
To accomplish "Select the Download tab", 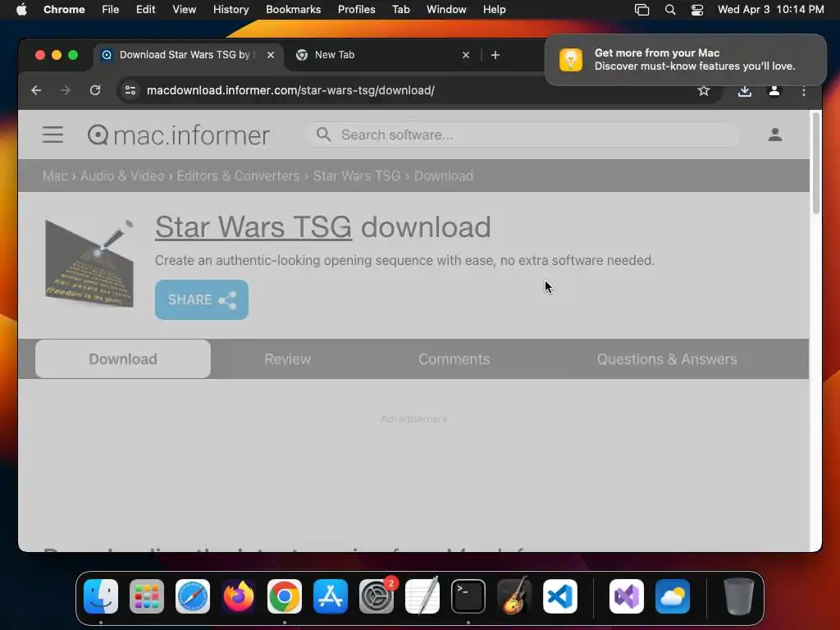I will [x=123, y=359].
